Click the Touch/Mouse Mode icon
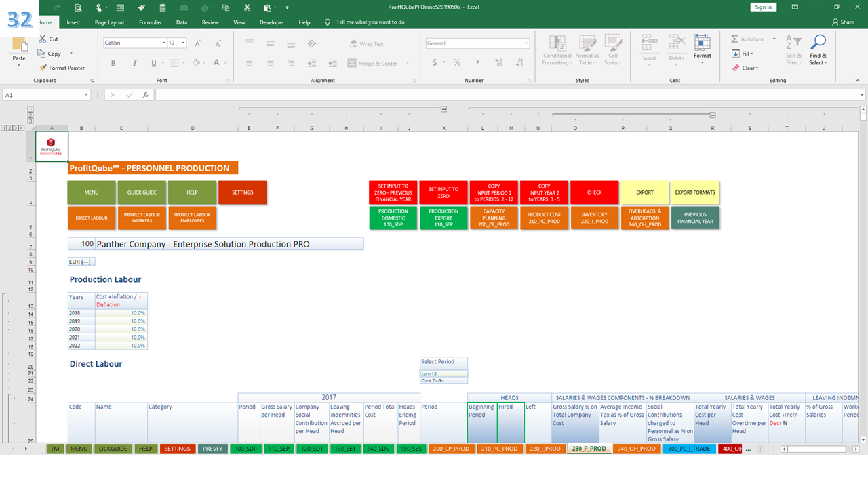Image resolution: width=868 pixels, height=488 pixels. tap(100, 7)
